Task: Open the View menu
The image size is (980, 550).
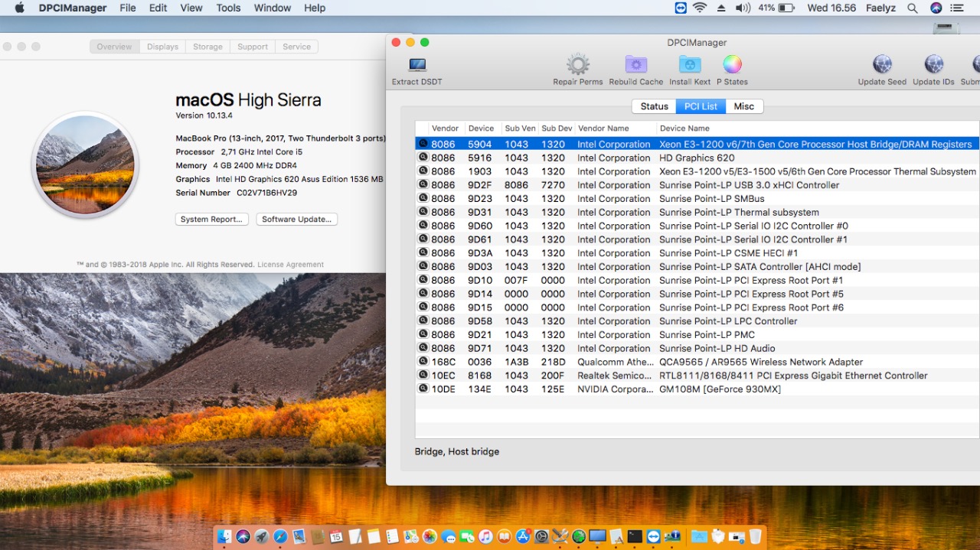Action: click(x=191, y=8)
